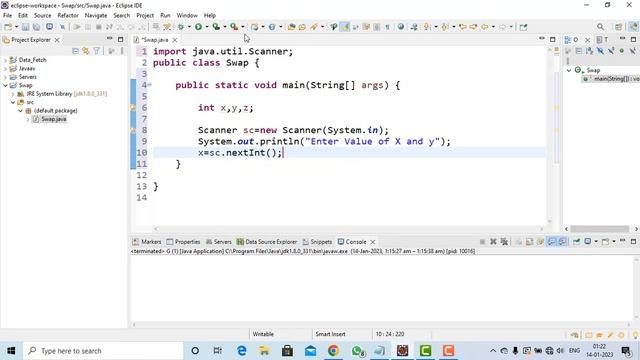Expand JRE System Library node
The height and width of the screenshot is (360, 640).
[x=13, y=94]
